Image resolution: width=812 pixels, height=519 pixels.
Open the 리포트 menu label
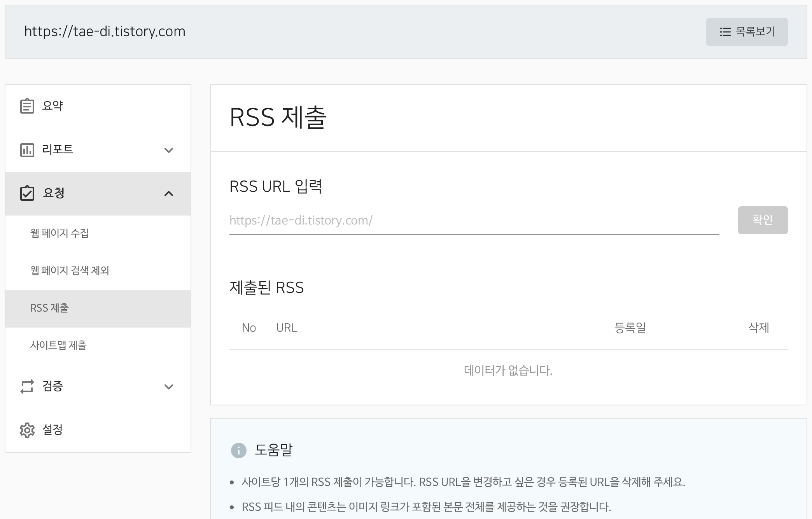click(x=58, y=149)
